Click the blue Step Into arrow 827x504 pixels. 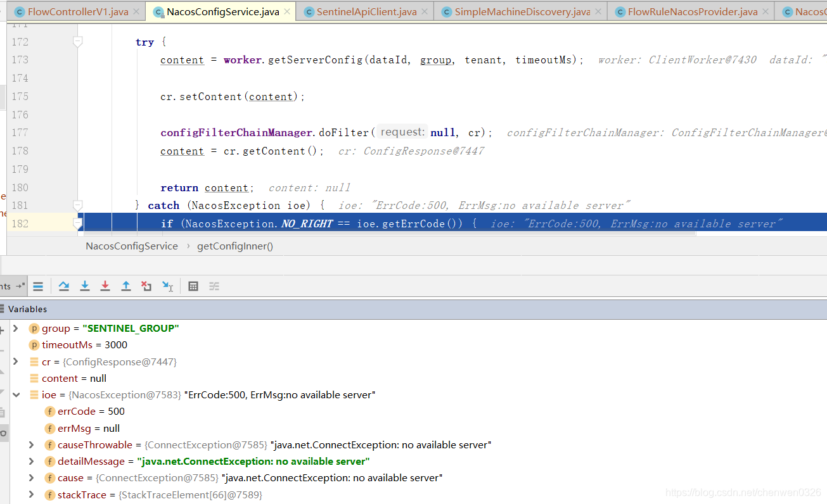(84, 286)
